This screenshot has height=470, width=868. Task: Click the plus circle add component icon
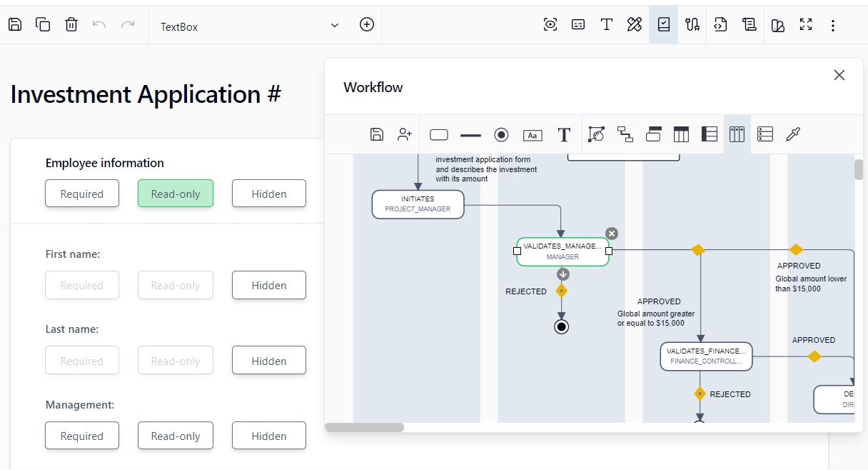click(366, 25)
